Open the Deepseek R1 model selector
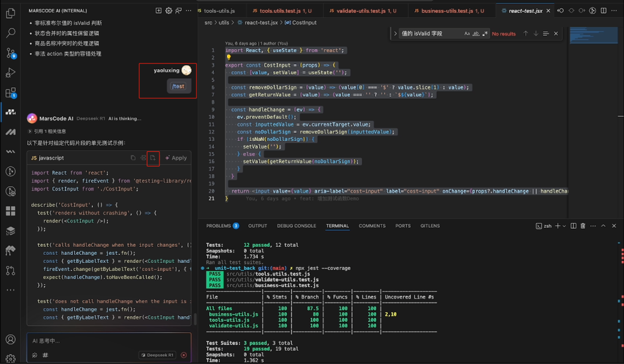The height and width of the screenshot is (364, 624). point(157,355)
